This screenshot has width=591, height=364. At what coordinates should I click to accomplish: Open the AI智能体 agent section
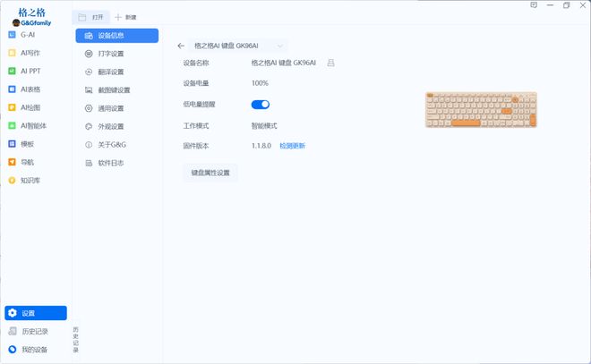pos(33,125)
